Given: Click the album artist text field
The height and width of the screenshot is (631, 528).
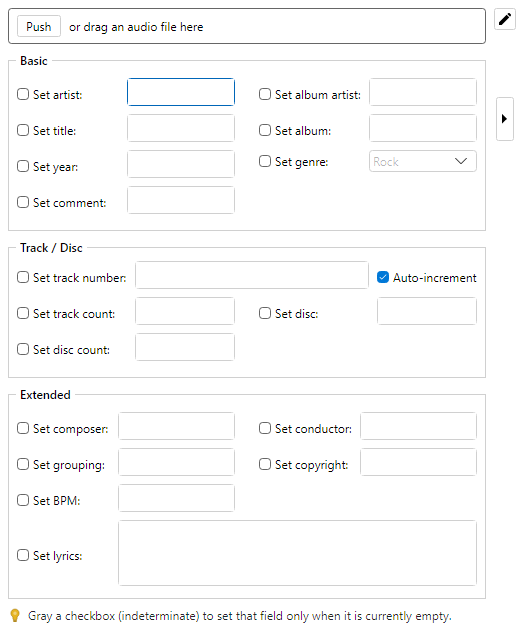Looking at the screenshot, I should pos(423,92).
